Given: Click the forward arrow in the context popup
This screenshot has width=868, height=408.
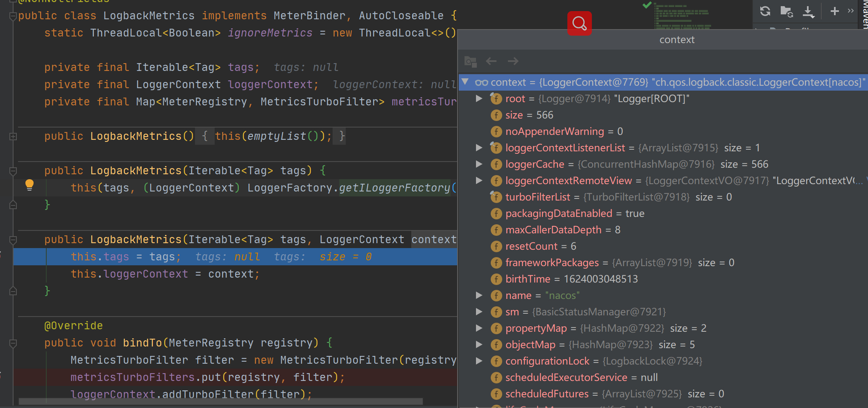Looking at the screenshot, I should pos(512,61).
